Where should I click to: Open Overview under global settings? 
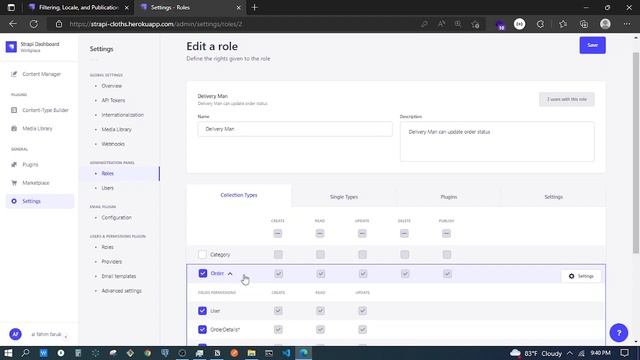111,86
